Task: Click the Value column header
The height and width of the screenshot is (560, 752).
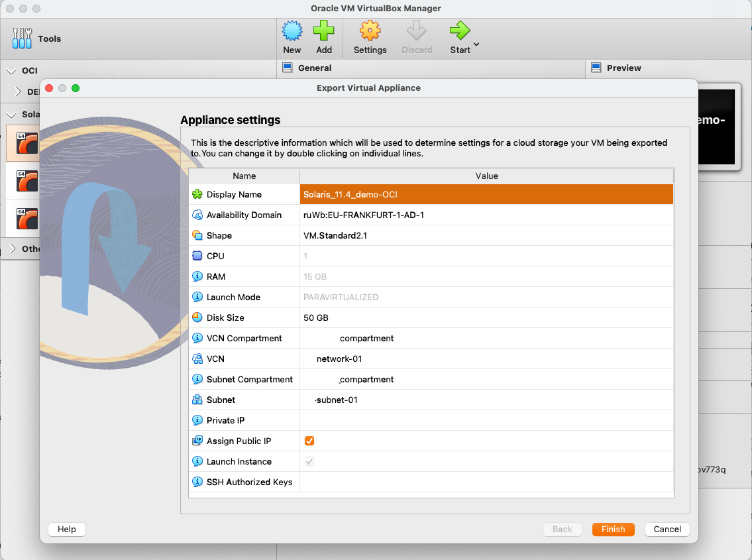Action: click(x=486, y=176)
